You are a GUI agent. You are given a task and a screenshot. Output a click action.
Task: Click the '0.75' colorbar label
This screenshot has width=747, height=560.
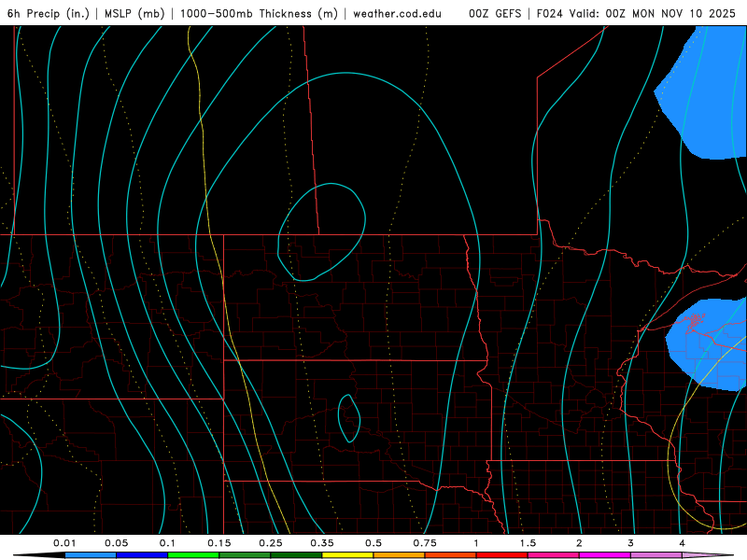[425, 543]
